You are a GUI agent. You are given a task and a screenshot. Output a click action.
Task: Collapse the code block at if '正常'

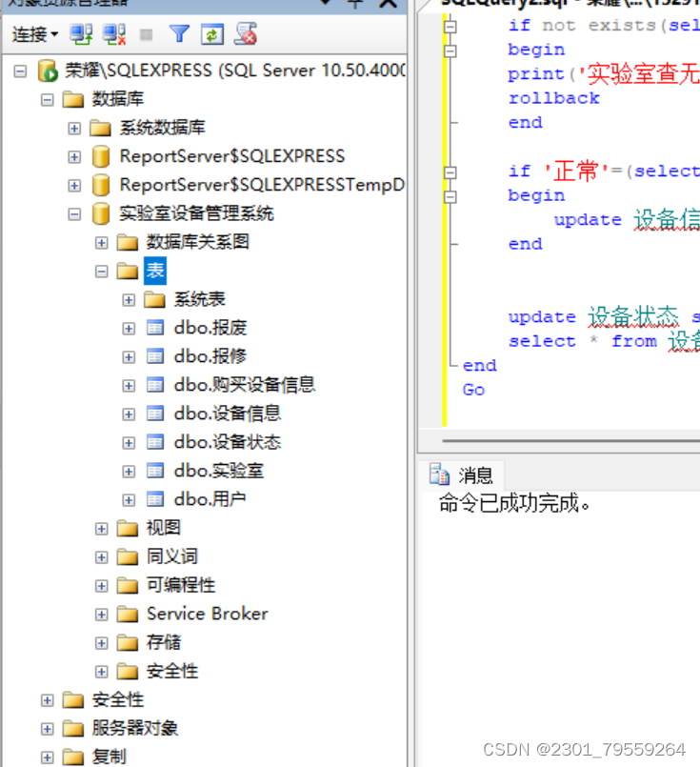(450, 172)
